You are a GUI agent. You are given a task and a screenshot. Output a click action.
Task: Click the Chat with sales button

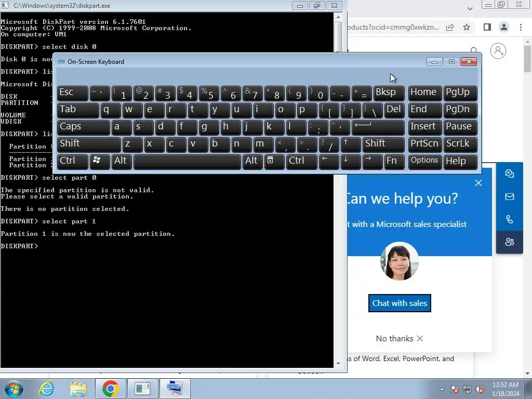400,303
